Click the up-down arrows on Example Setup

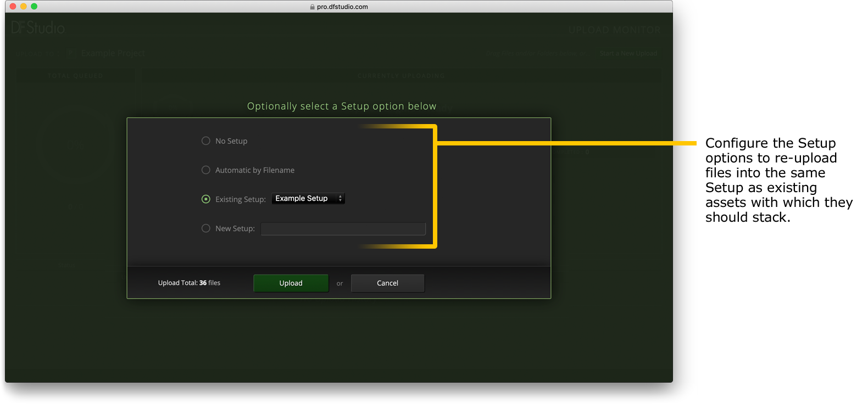tap(340, 199)
